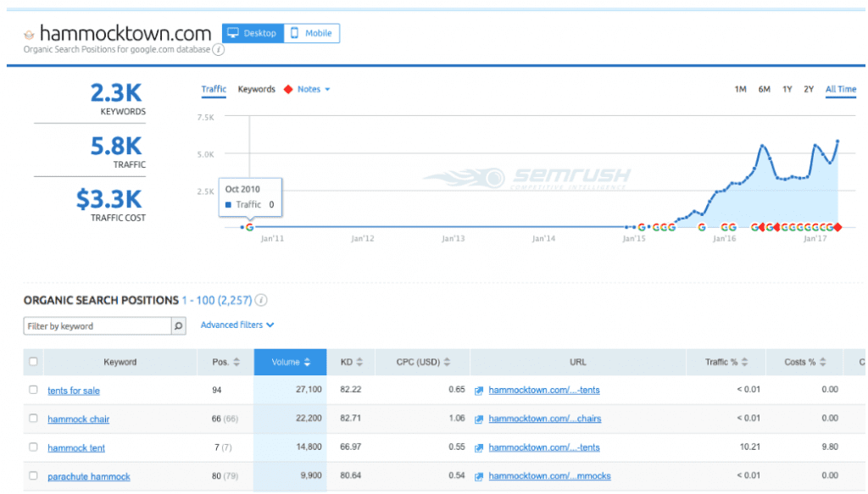868x494 pixels.
Task: Select the red Notes diamond icon
Action: pos(287,89)
